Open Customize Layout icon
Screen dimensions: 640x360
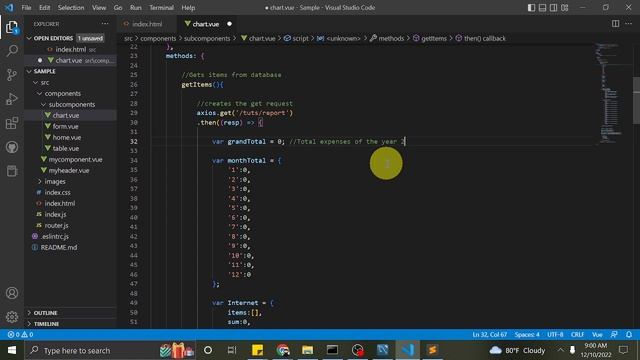[x=564, y=8]
